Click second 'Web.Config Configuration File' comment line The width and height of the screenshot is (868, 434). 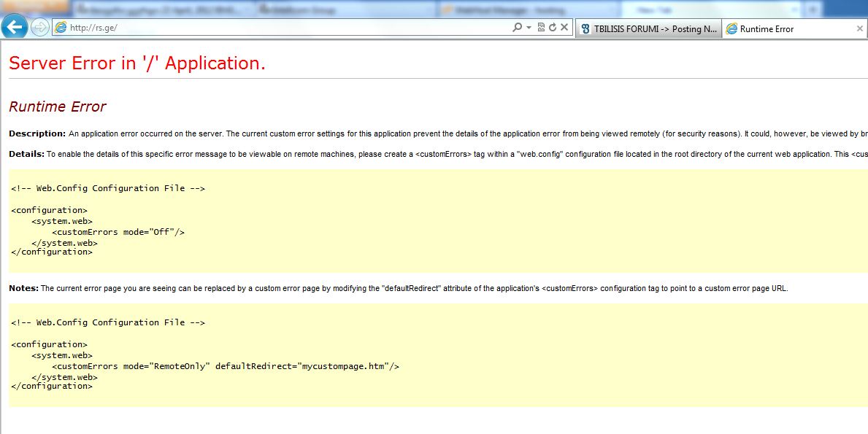tap(108, 322)
